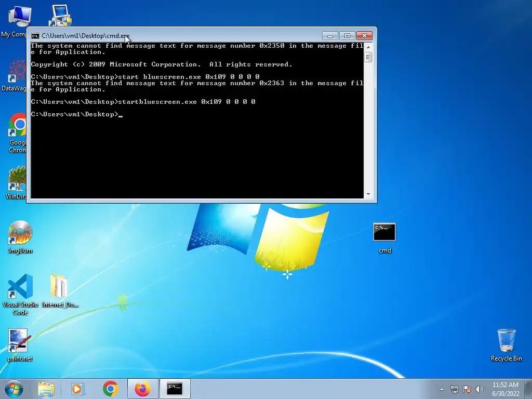The width and height of the screenshot is (532, 399).
Task: Click the line 'start bluescreen.exe 0x109 0 0 0 0'
Action: [145, 77]
